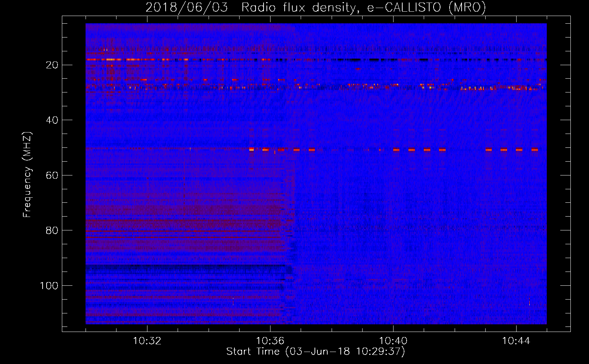Click the 10:40 time tick label

(x=393, y=341)
